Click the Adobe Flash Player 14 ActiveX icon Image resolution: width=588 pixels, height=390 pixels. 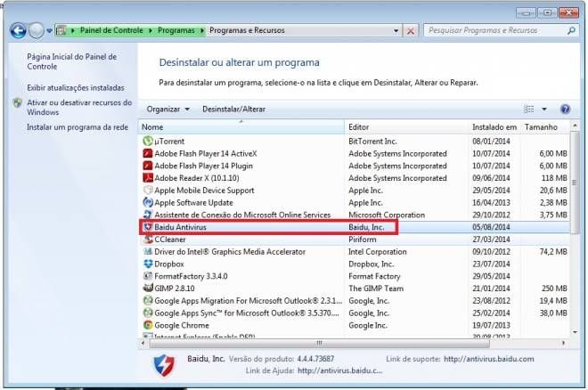point(148,154)
